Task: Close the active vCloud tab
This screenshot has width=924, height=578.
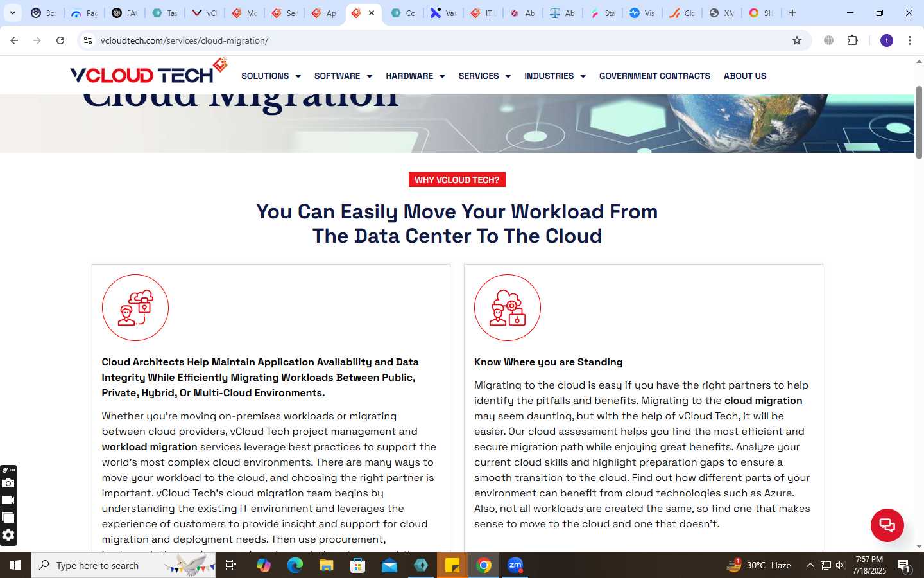Action: point(372,13)
